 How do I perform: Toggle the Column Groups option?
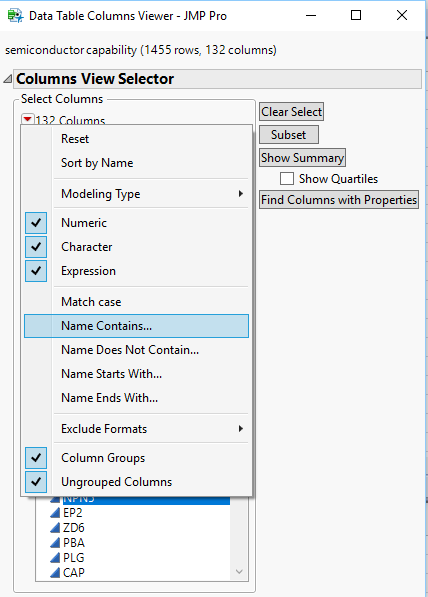[36, 458]
